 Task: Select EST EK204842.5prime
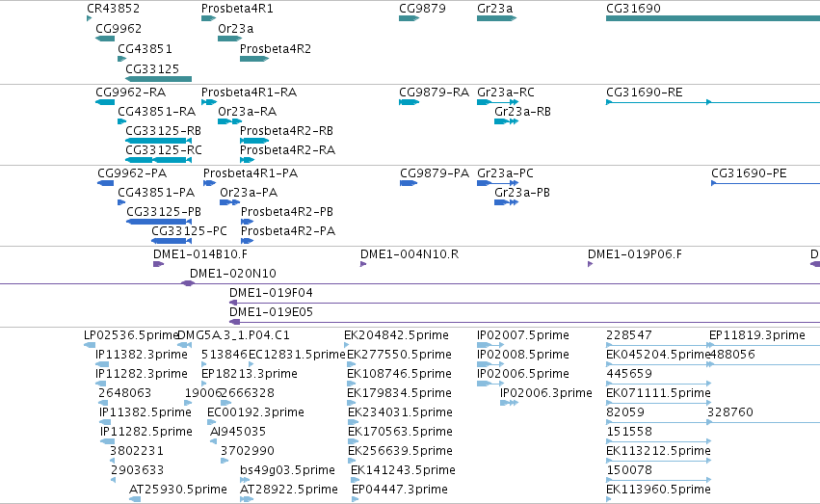[346, 345]
